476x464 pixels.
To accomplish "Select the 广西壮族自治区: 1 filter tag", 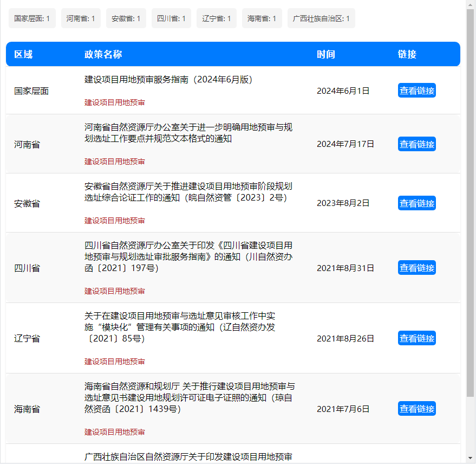I will pyautogui.click(x=321, y=18).
